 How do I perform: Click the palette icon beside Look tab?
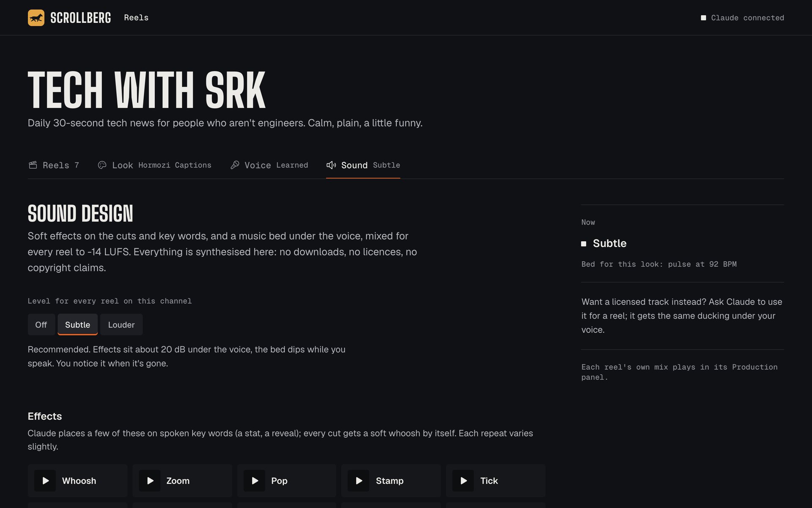tap(102, 165)
